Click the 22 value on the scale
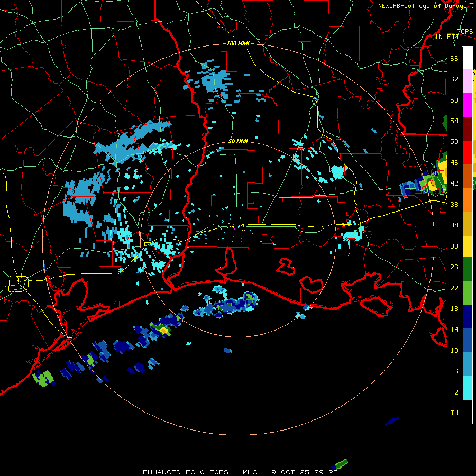This screenshot has width=476, height=476. click(454, 288)
